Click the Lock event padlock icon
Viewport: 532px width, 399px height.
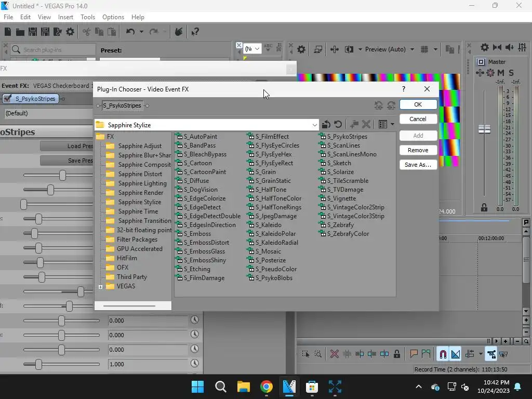[x=396, y=354]
